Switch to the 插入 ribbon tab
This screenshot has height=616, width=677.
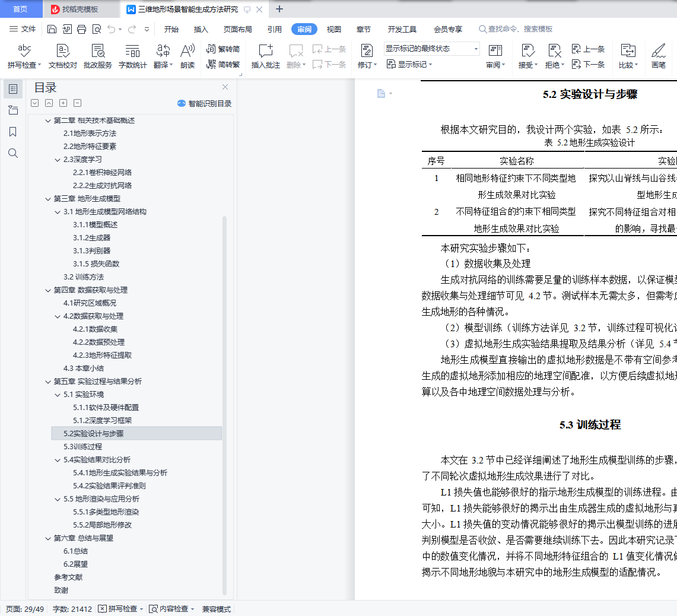(x=201, y=29)
